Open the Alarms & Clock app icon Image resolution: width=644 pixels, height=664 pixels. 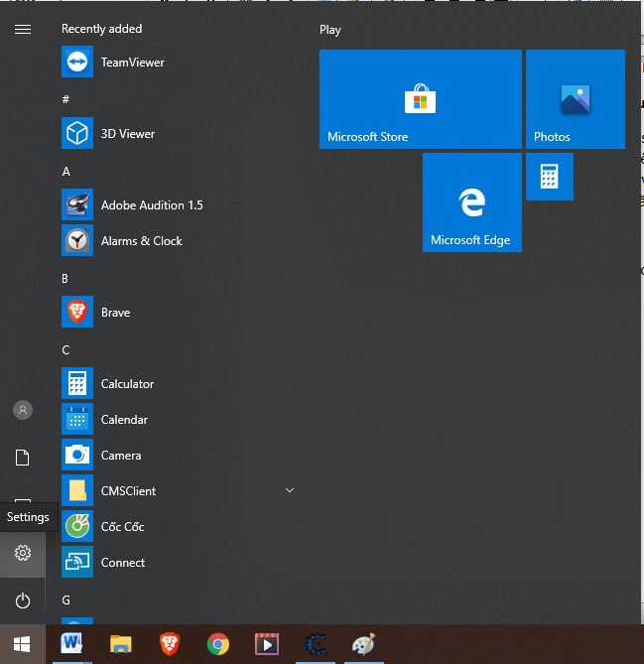77,240
